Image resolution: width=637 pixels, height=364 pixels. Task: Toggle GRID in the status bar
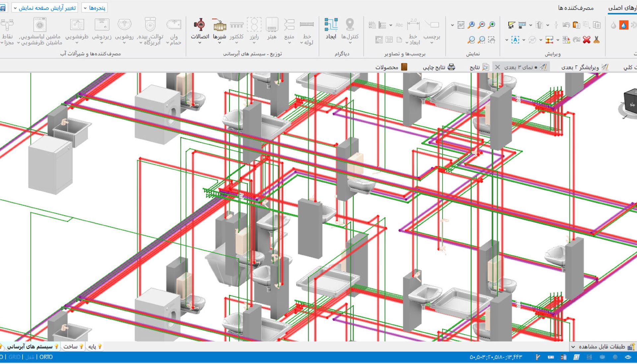[14, 357]
